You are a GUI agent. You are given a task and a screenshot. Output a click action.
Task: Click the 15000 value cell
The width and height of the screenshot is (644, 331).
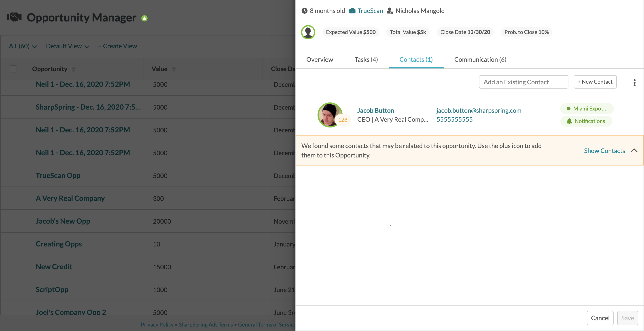point(162,267)
